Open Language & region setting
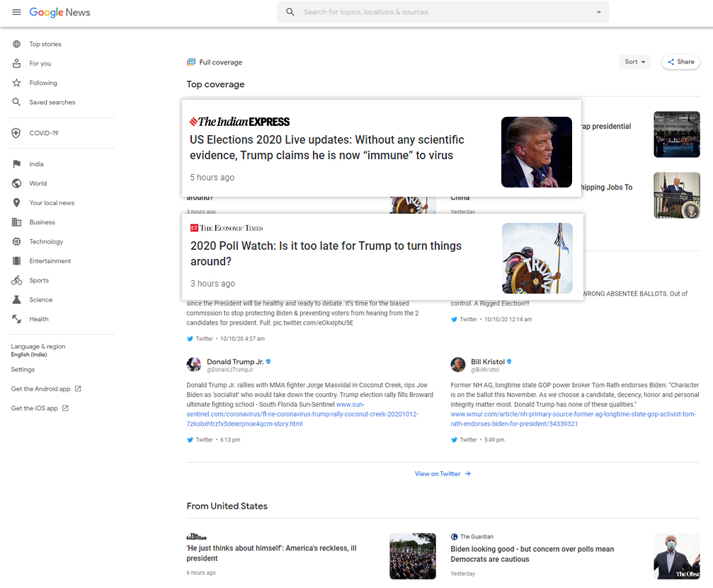The image size is (713, 588). click(x=38, y=350)
